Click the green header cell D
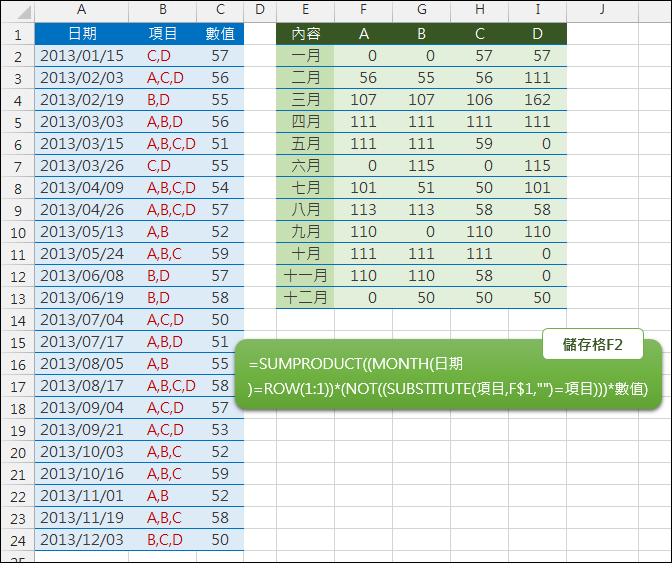The width and height of the screenshot is (672, 563). click(537, 33)
